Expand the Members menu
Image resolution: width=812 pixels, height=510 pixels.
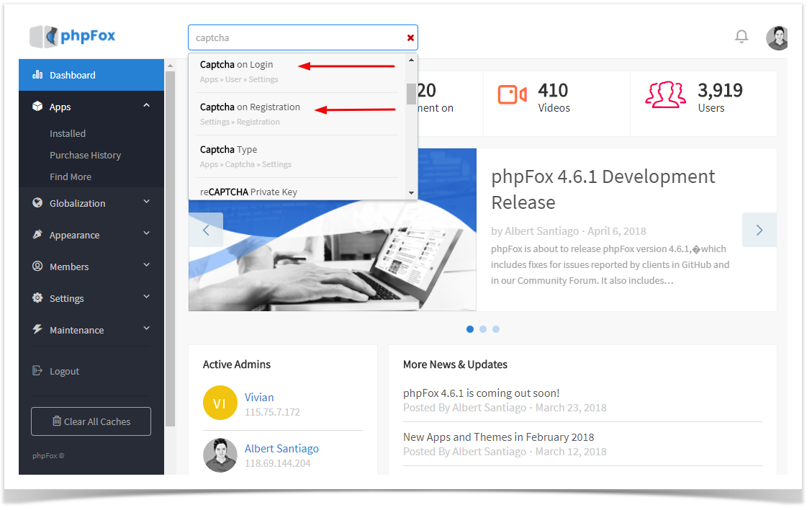tap(147, 265)
